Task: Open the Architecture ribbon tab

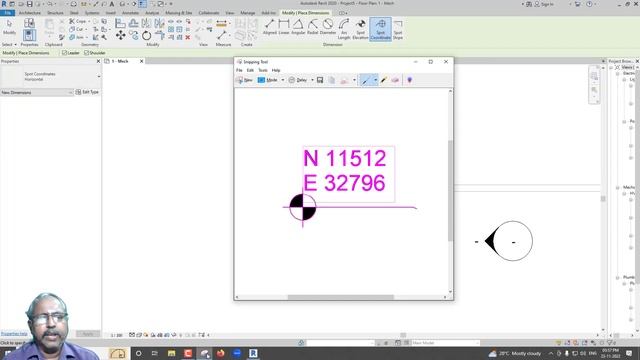Action: tap(30, 13)
